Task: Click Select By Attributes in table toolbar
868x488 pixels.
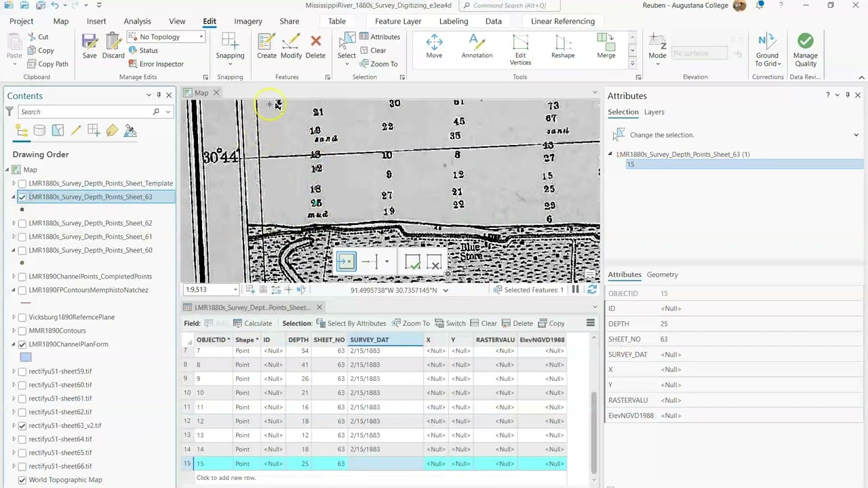Action: pos(351,323)
